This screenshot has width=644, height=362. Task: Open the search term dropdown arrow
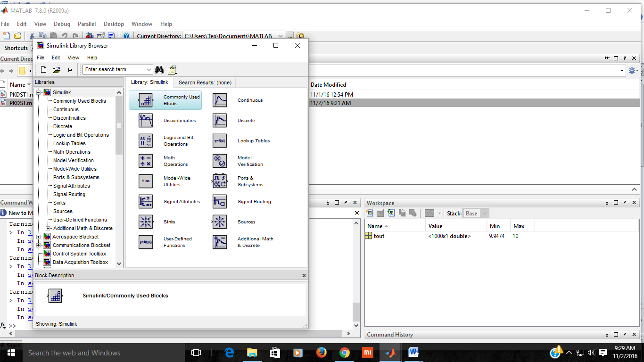coord(149,70)
